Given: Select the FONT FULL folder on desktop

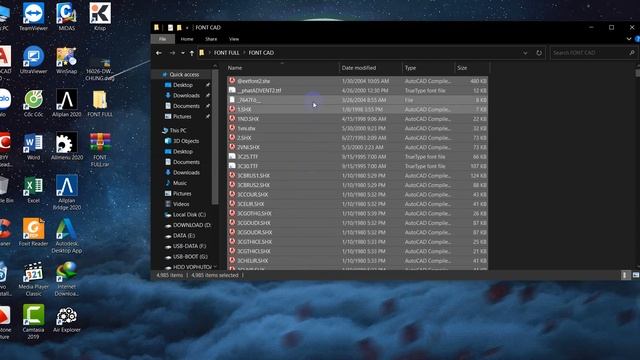Looking at the screenshot, I should click(x=100, y=103).
